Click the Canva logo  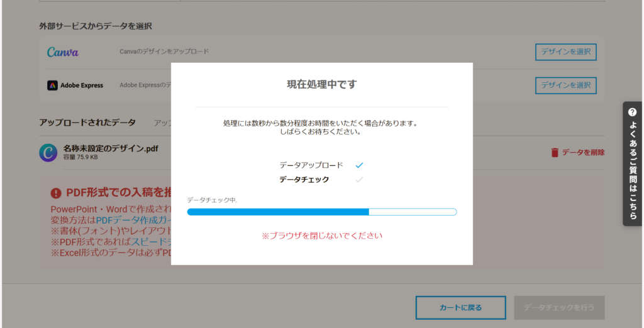pyautogui.click(x=63, y=52)
